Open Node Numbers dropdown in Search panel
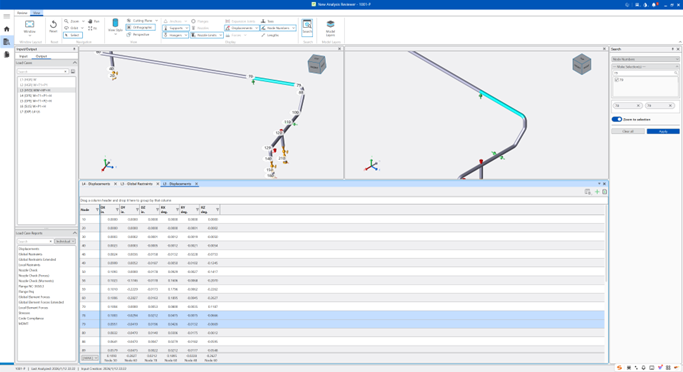The height and width of the screenshot is (372, 683). tap(645, 59)
